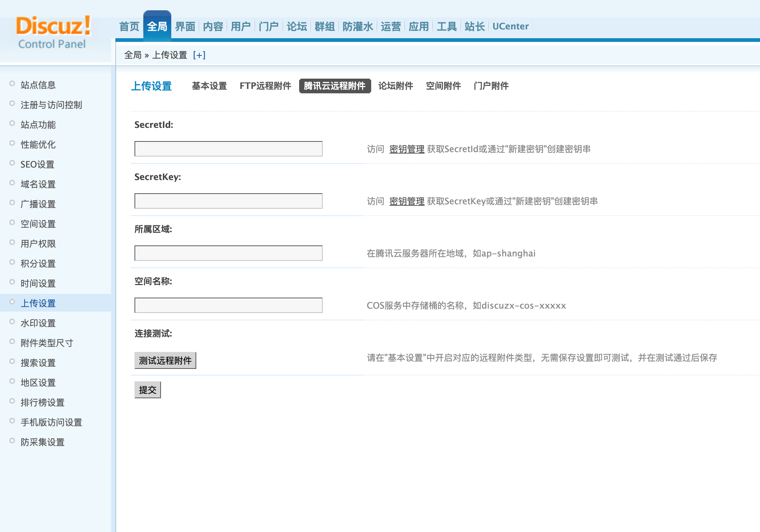Switch to the 门户附件 tab
760x532 pixels.
491,86
